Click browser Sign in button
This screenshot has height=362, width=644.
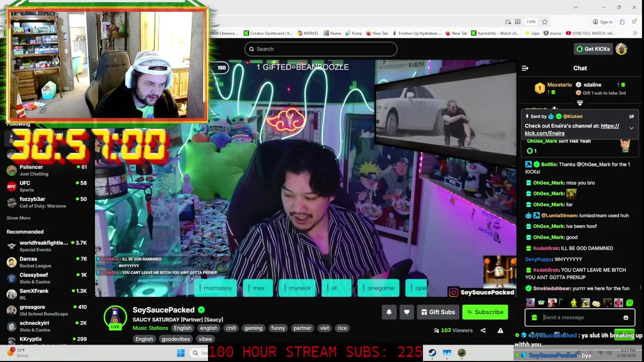tap(602, 22)
